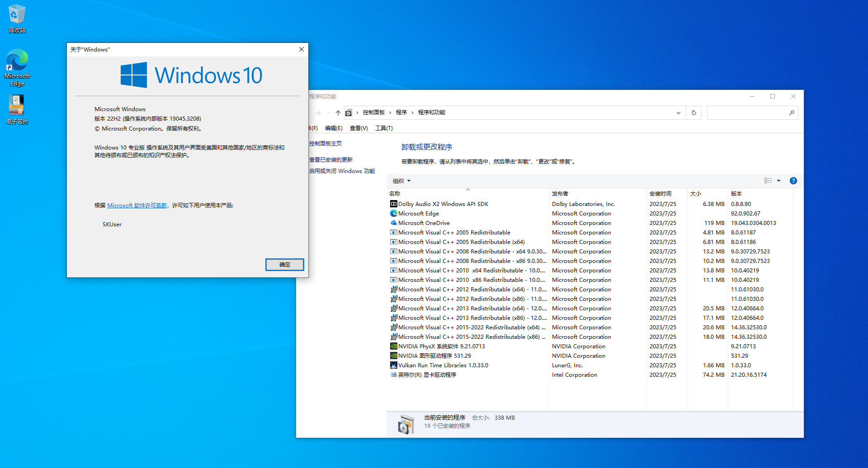Click the Dolby Audio X2 program icon
The width and height of the screenshot is (868, 468).
pyautogui.click(x=394, y=204)
